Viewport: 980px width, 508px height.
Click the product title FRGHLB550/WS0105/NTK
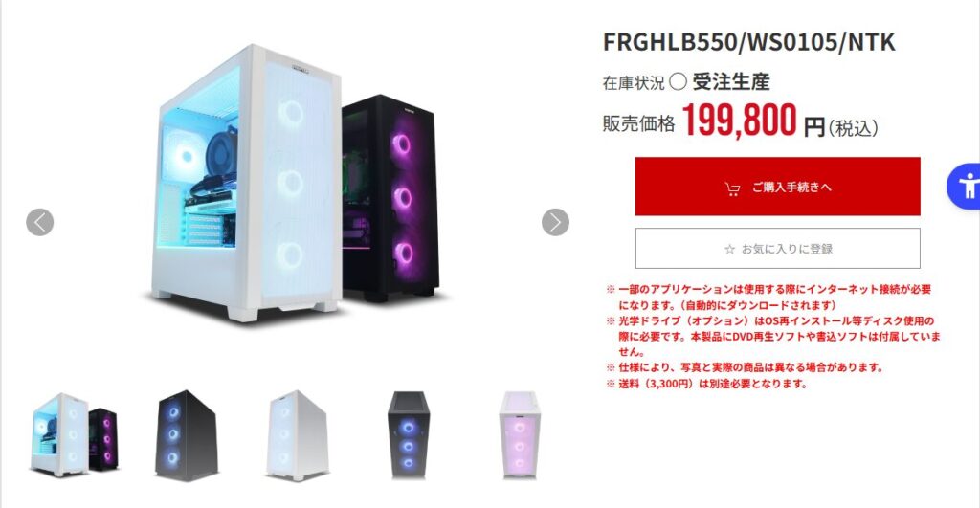point(748,42)
